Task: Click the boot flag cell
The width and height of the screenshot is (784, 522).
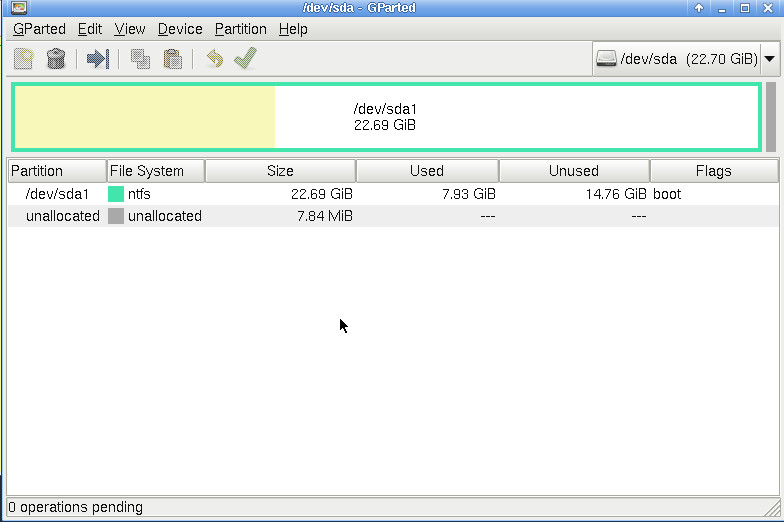Action: pyautogui.click(x=667, y=194)
